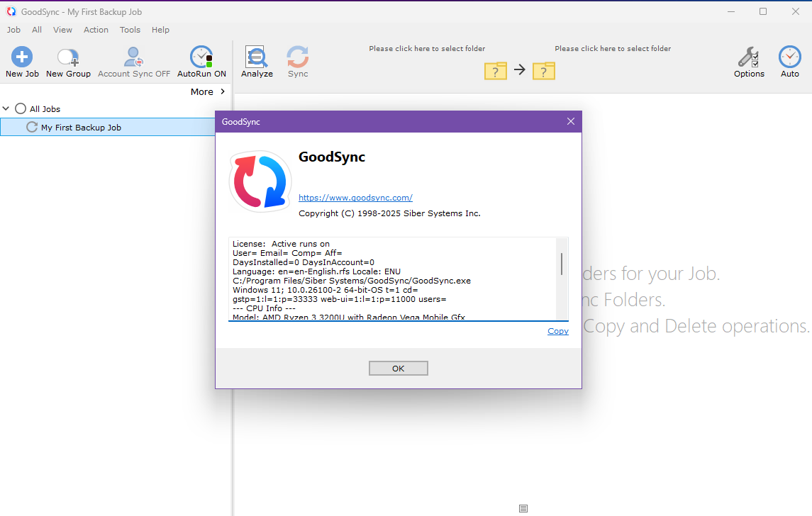Click left 'Please click here to select folder' text
The image size is (812, 516).
(427, 49)
